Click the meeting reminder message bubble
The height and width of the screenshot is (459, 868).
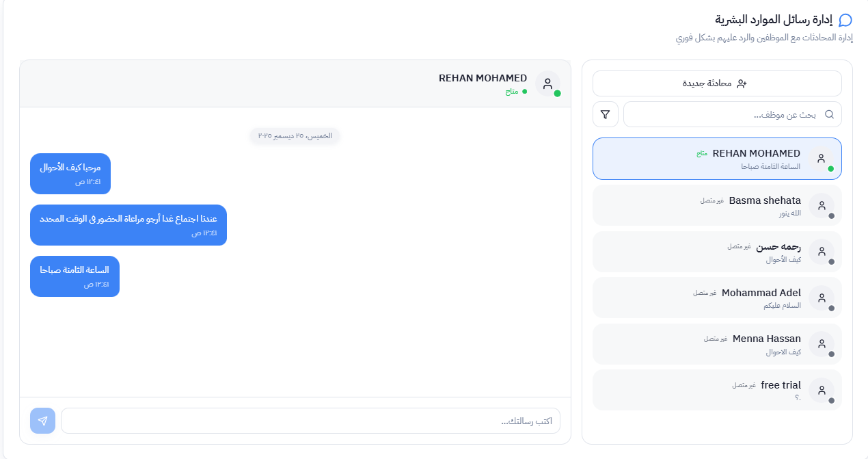pos(128,225)
